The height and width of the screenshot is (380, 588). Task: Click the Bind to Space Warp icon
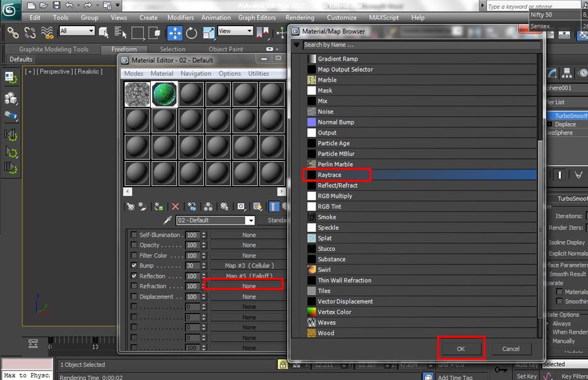48,32
